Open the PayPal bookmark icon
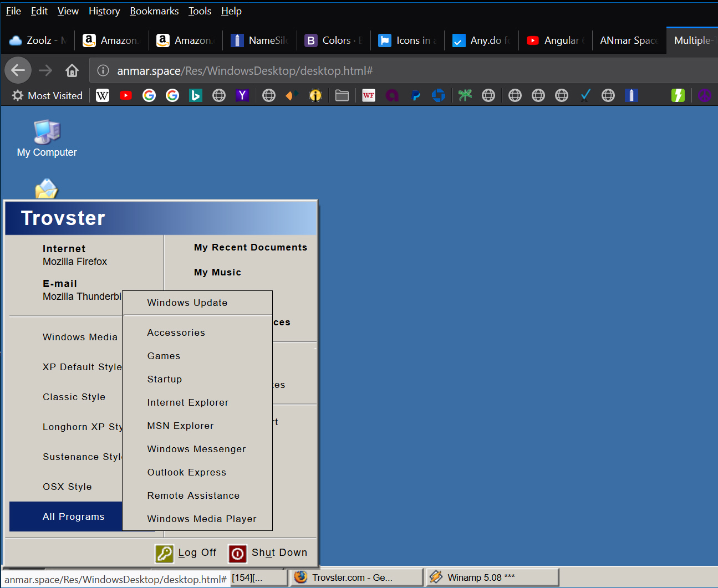This screenshot has width=718, height=588. (x=415, y=96)
